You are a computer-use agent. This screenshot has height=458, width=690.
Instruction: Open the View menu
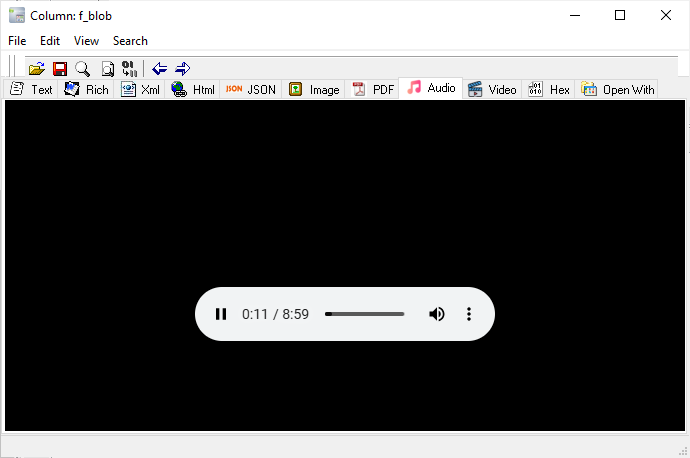point(86,41)
